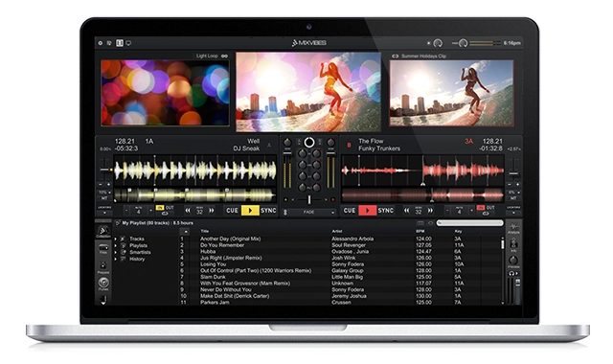Click the SYNC button on deck B
This screenshot has height=364, width=613.
386,211
